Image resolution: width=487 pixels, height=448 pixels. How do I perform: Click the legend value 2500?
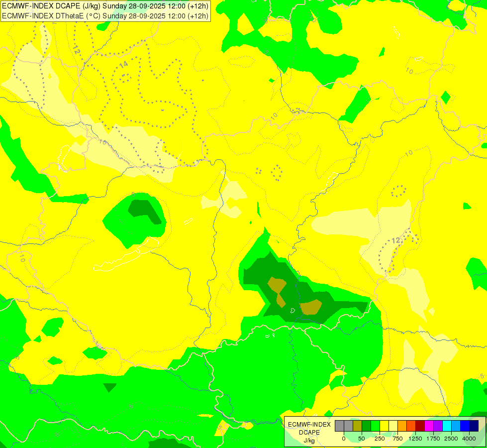[x=451, y=439]
